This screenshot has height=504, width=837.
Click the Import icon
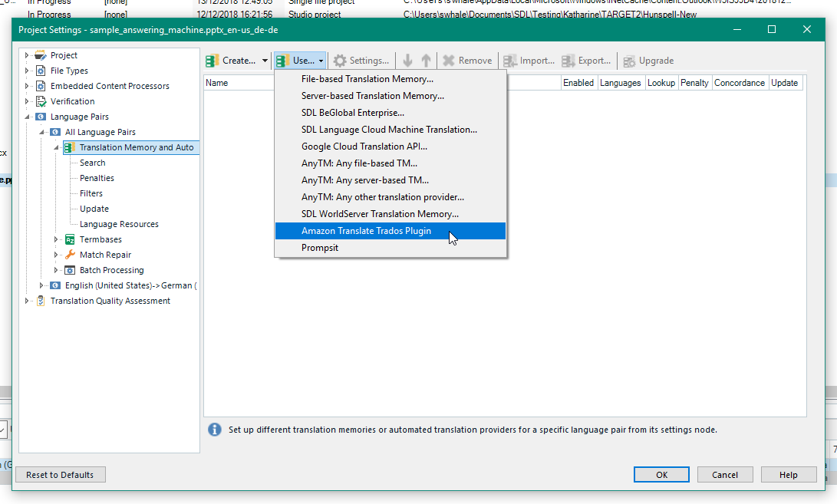[x=509, y=61]
